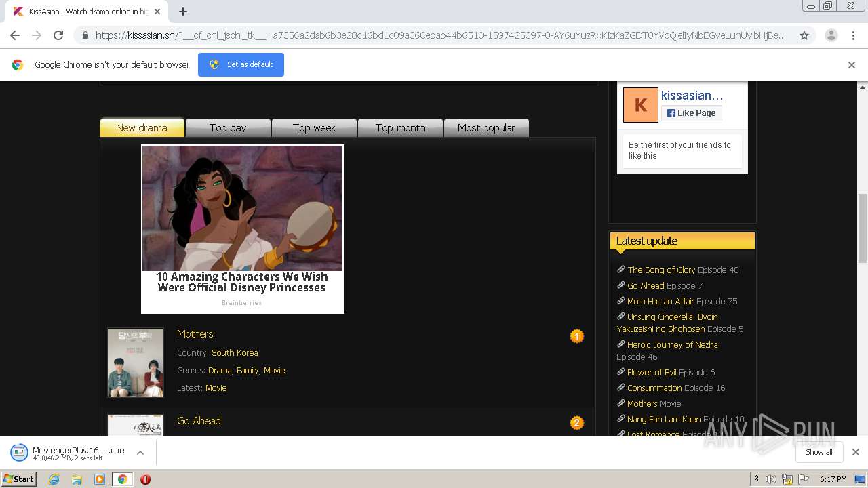This screenshot has height=488, width=868.
Task: Go back to previous page
Action: [15, 35]
